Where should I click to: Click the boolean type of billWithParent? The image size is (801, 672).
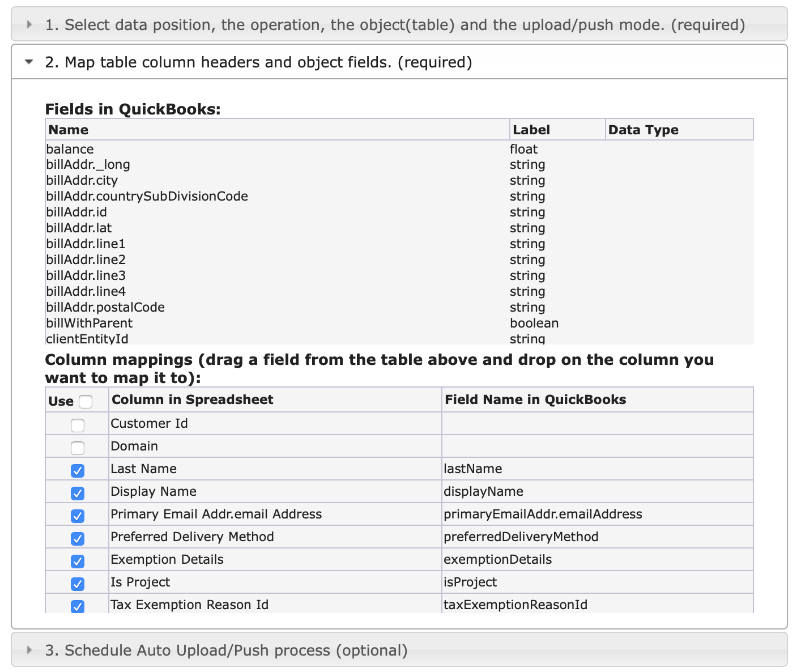tap(534, 323)
